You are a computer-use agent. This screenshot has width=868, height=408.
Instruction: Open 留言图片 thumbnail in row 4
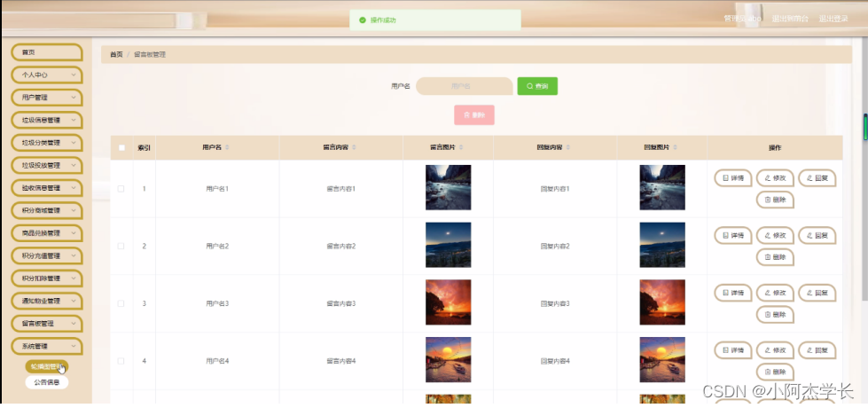click(x=449, y=360)
